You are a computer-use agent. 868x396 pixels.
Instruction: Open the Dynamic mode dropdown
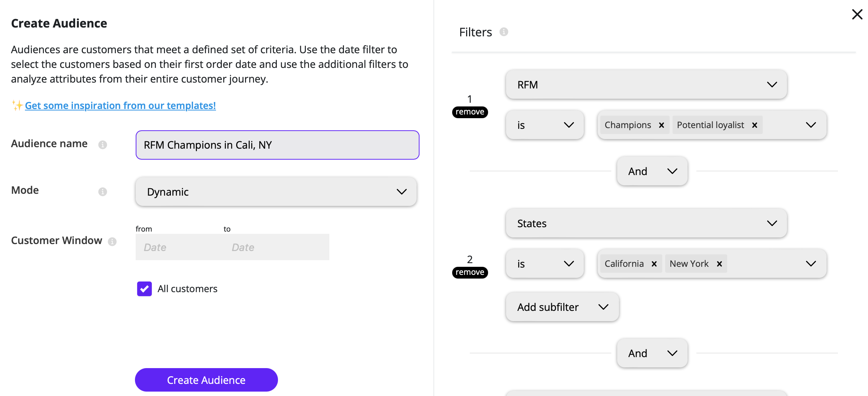tap(276, 192)
